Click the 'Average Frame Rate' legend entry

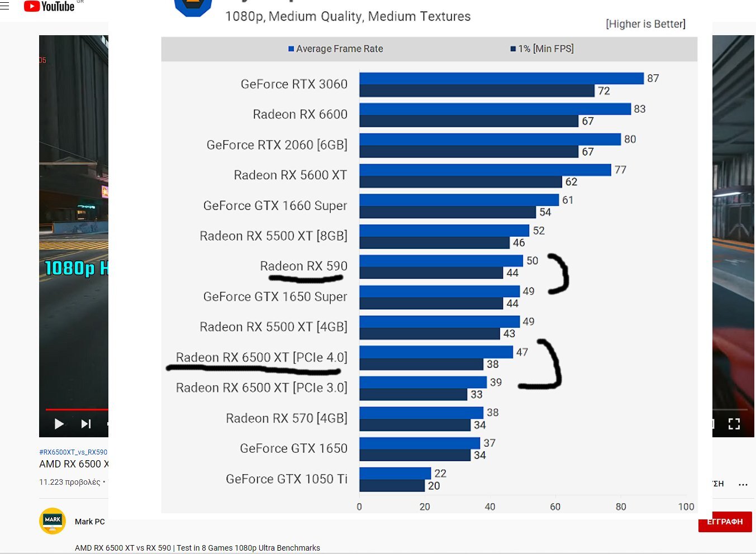[x=336, y=49]
